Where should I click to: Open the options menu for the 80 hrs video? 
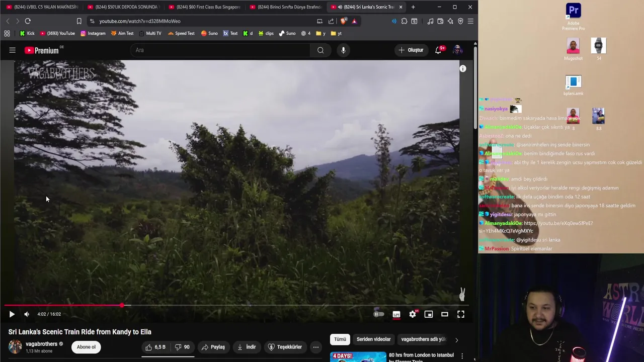462,356
